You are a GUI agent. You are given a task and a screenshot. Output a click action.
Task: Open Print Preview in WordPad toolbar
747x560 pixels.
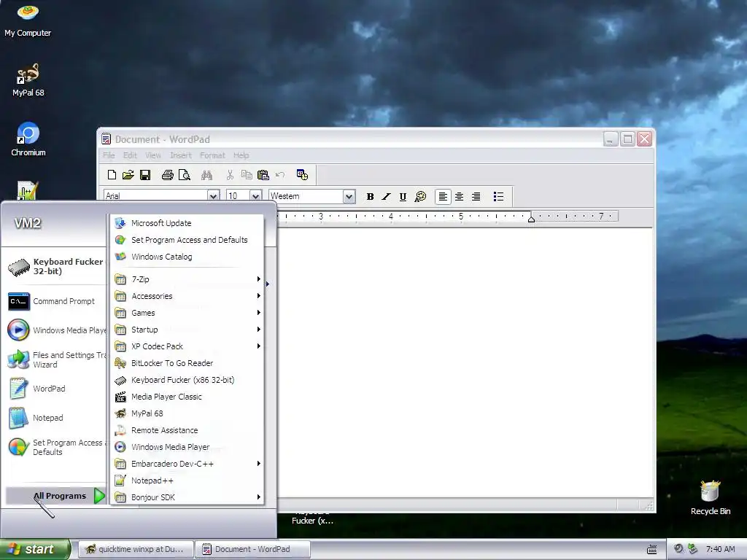[184, 175]
